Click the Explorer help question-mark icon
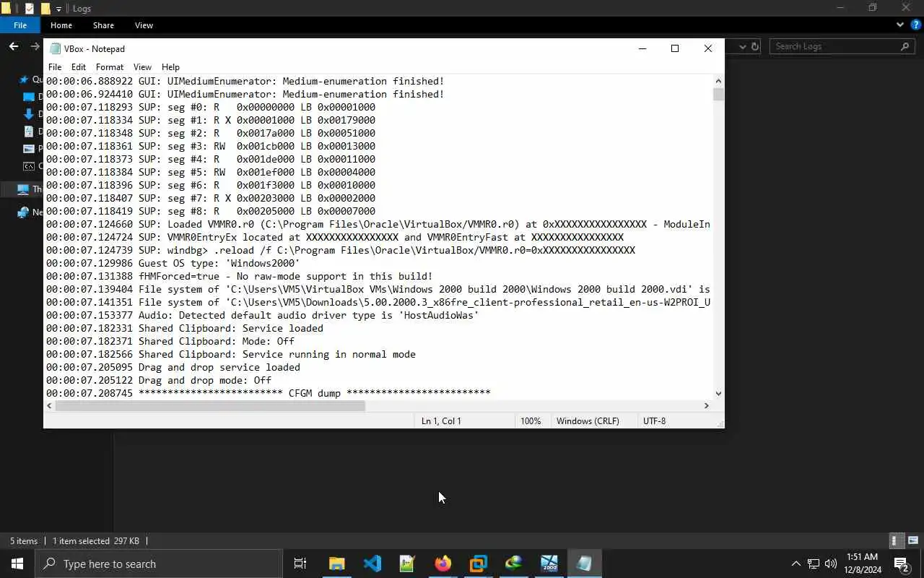This screenshot has width=924, height=578. (915, 25)
